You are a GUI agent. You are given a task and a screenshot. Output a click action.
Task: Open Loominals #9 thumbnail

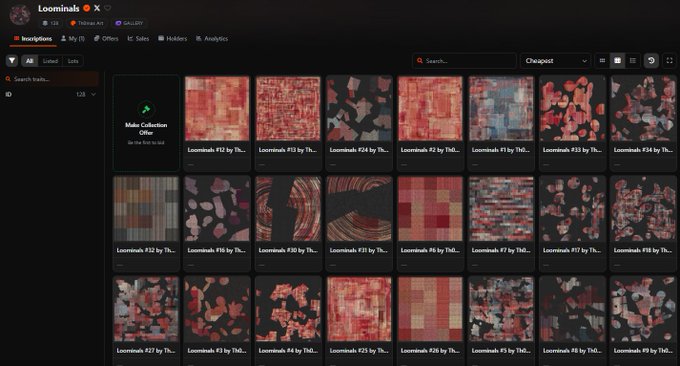pyautogui.click(x=644, y=309)
